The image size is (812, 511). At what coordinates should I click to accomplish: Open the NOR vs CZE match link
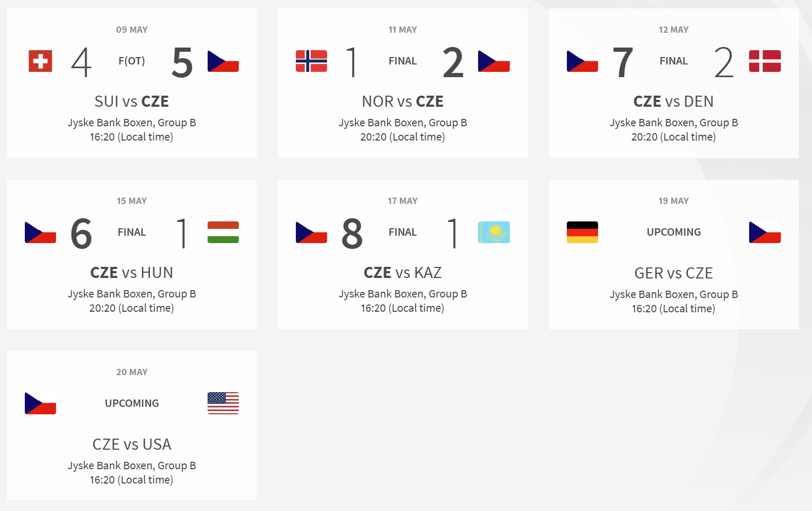pos(403,101)
